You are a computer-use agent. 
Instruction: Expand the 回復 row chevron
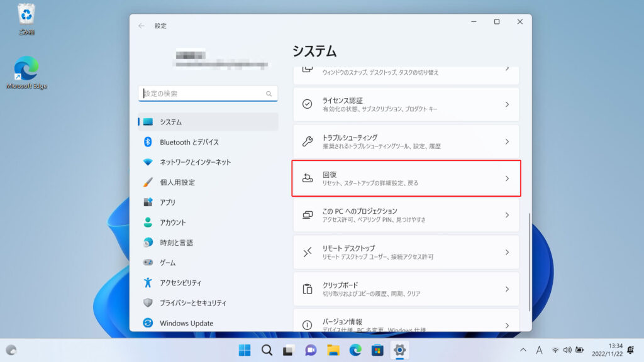[x=508, y=178]
